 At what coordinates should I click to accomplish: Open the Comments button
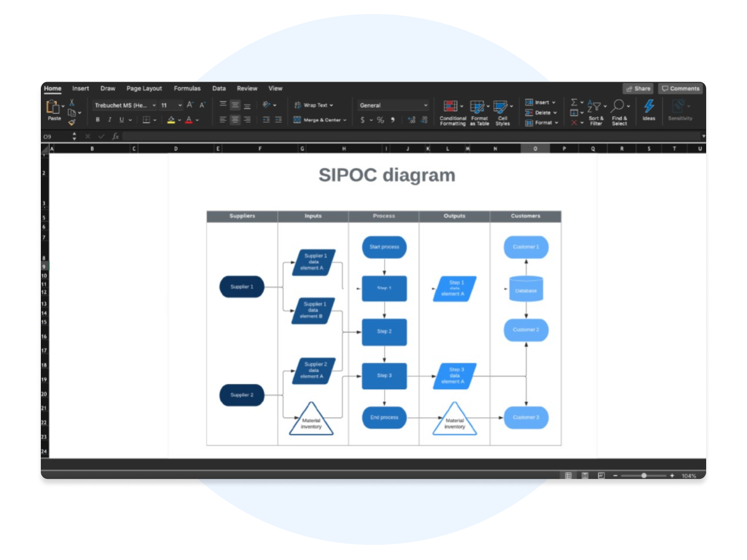point(680,89)
